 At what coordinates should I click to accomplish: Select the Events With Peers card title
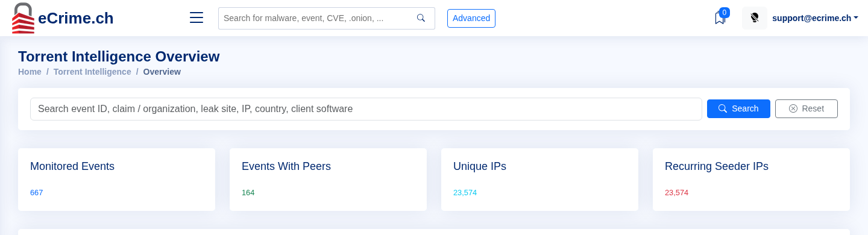[286, 166]
